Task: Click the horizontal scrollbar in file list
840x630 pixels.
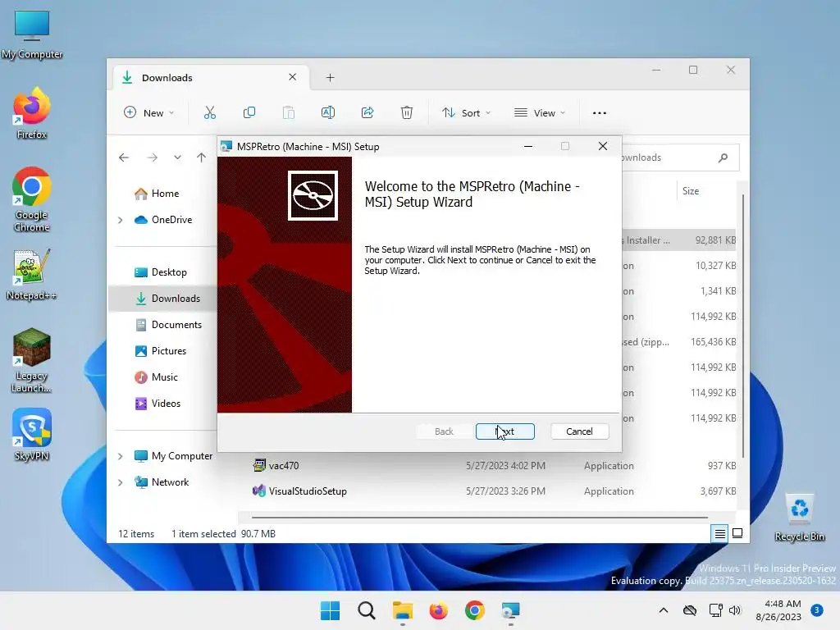Action: (x=479, y=518)
